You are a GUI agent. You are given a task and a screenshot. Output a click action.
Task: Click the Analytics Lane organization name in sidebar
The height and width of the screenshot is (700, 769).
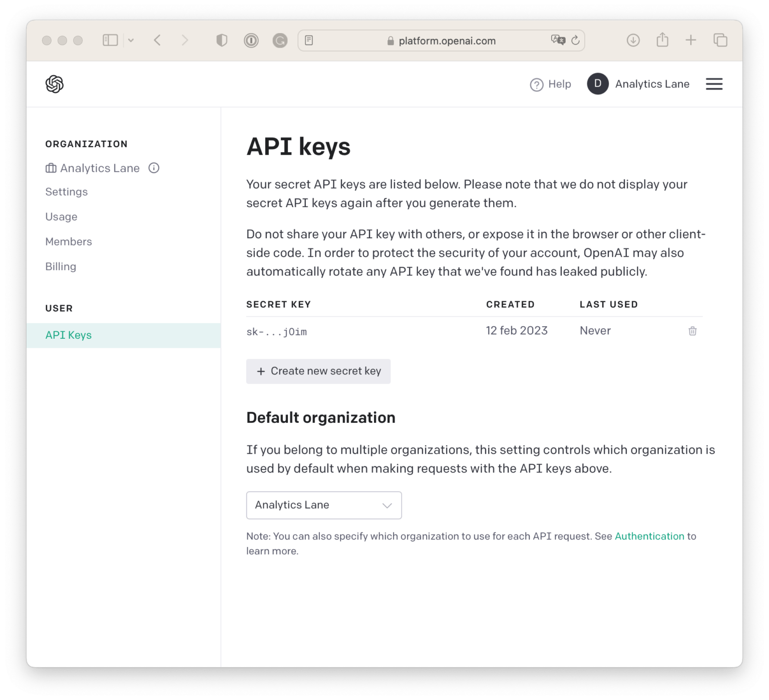[x=100, y=168]
